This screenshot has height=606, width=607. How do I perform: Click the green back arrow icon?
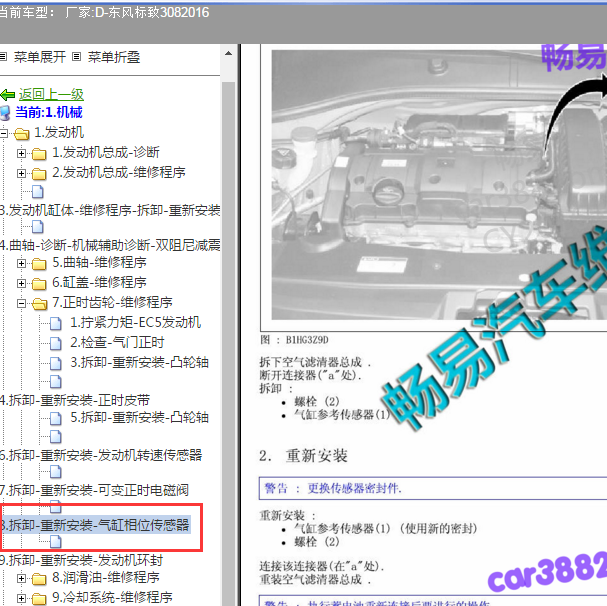tap(7, 94)
